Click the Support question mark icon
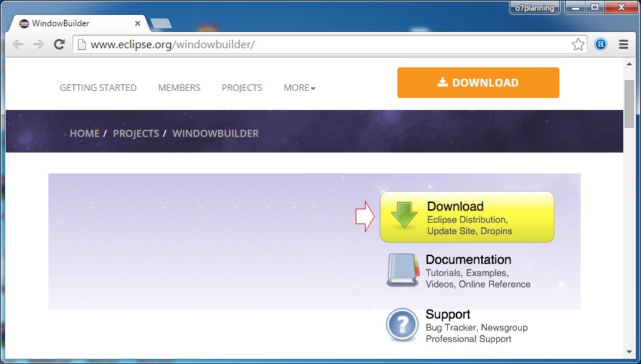The image size is (641, 364). [x=402, y=325]
